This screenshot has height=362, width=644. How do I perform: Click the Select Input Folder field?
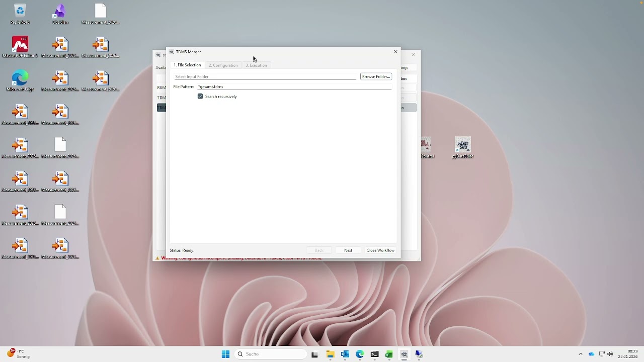point(265,77)
